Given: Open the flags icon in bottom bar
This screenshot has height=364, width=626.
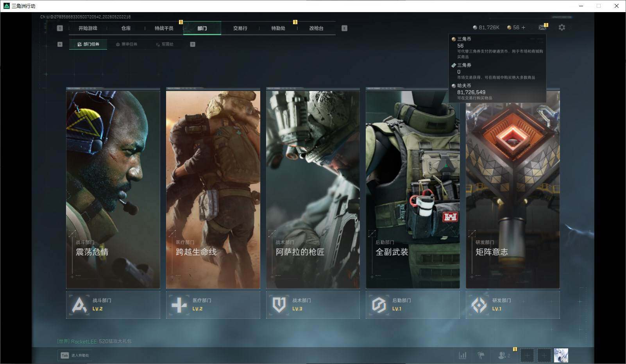Looking at the screenshot, I should [481, 355].
